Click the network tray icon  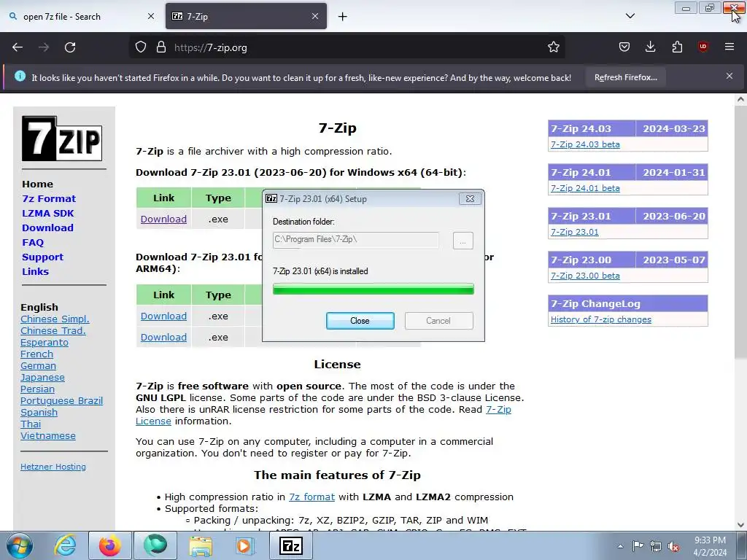click(656, 546)
